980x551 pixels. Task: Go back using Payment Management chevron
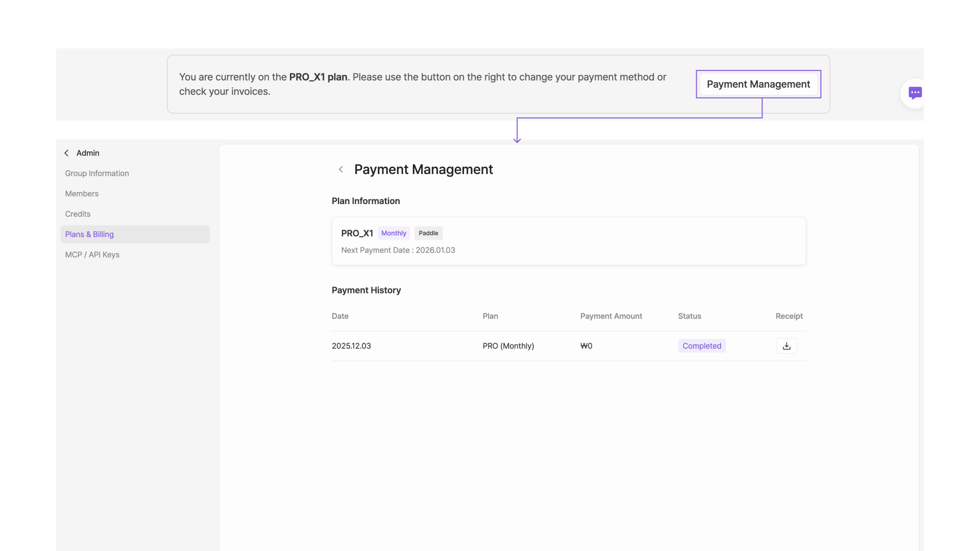(x=341, y=169)
